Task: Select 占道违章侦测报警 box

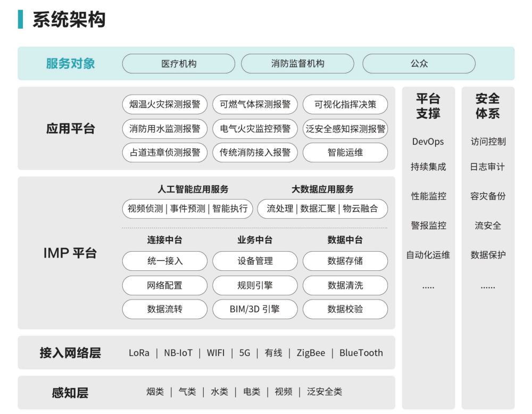Action: (164, 152)
